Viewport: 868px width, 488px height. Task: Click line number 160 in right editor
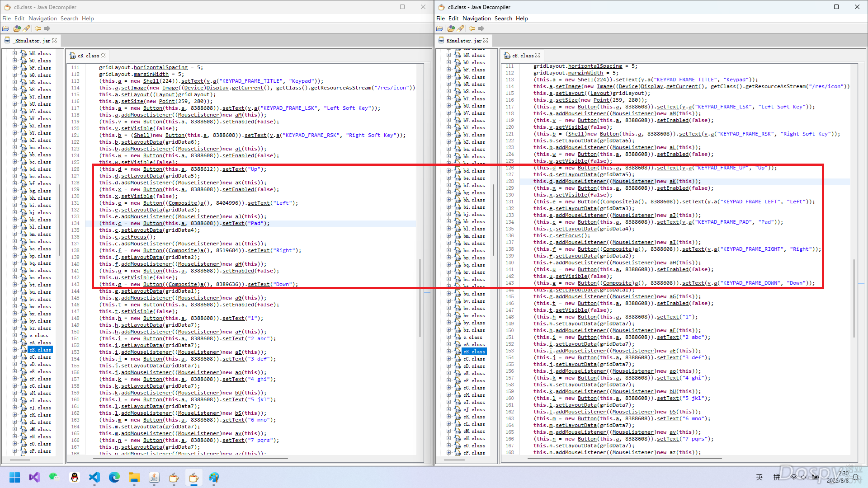pos(509,398)
